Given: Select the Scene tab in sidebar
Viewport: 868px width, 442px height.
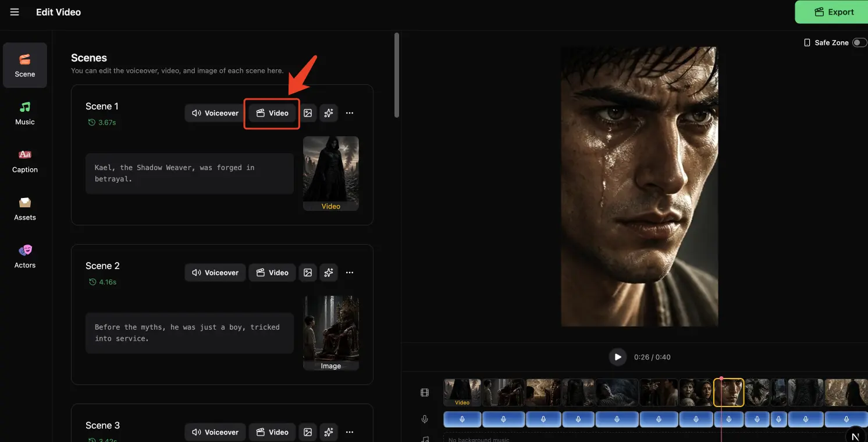Looking at the screenshot, I should (25, 65).
